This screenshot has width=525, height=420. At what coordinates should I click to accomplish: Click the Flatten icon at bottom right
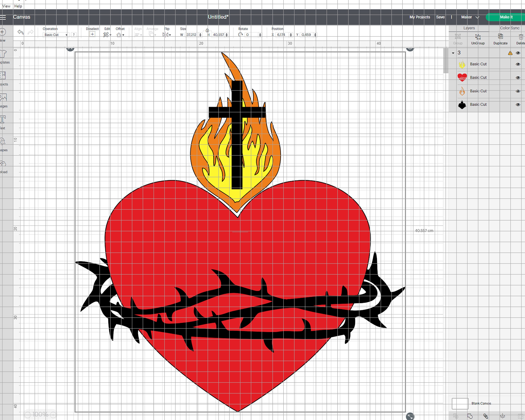pos(502,416)
